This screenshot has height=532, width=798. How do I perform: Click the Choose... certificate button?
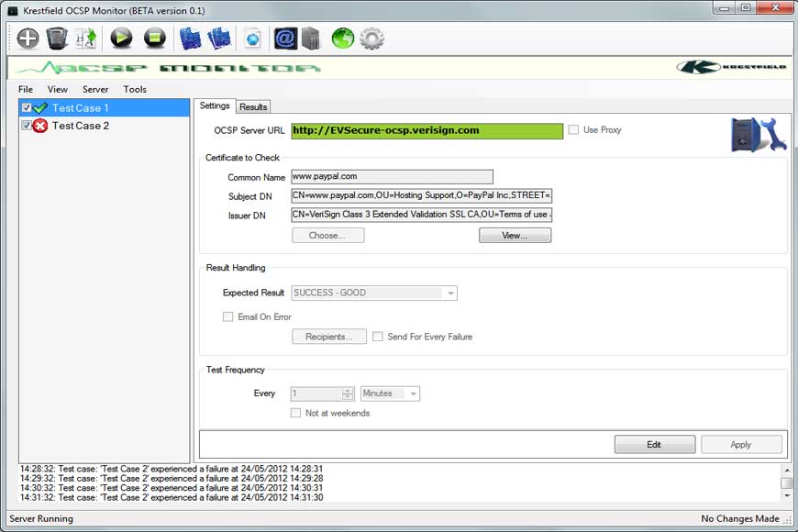click(x=327, y=235)
